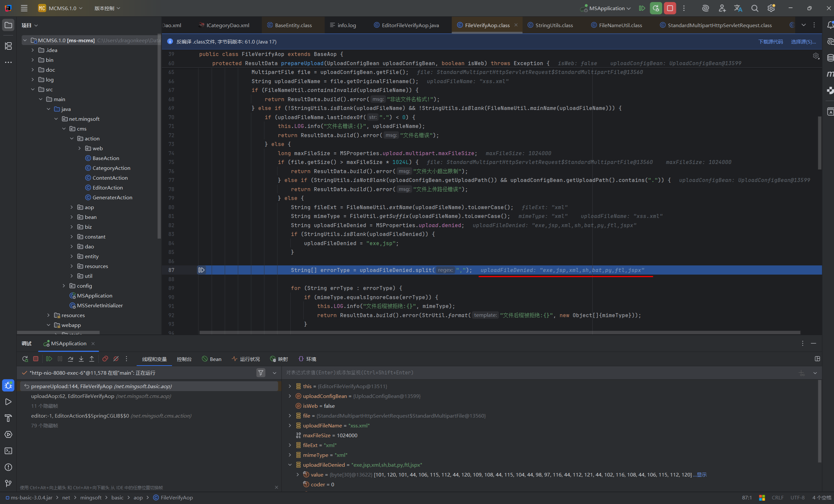Viewport: 834px width, 504px height.
Task: Expand the uploadFileName variable node
Action: click(290, 425)
